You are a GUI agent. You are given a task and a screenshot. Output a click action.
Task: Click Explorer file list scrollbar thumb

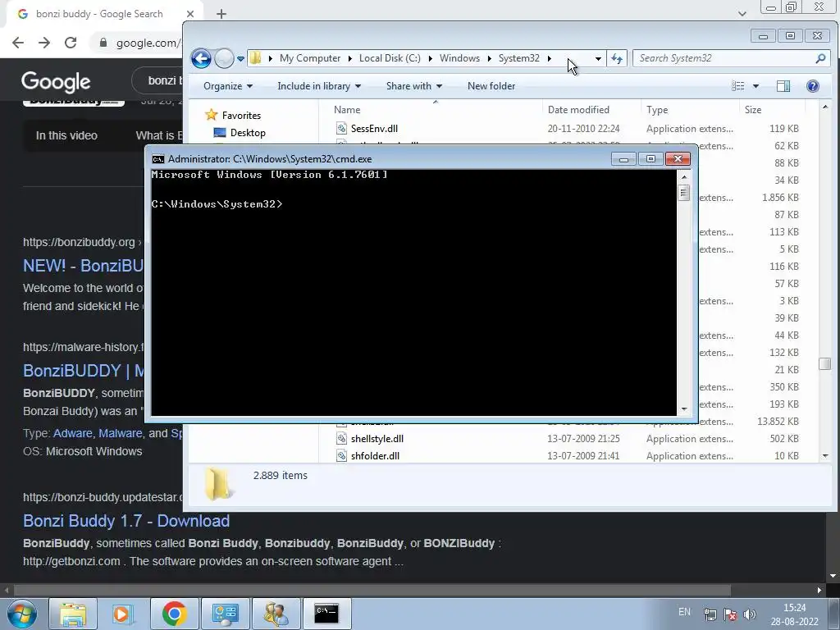pos(825,363)
